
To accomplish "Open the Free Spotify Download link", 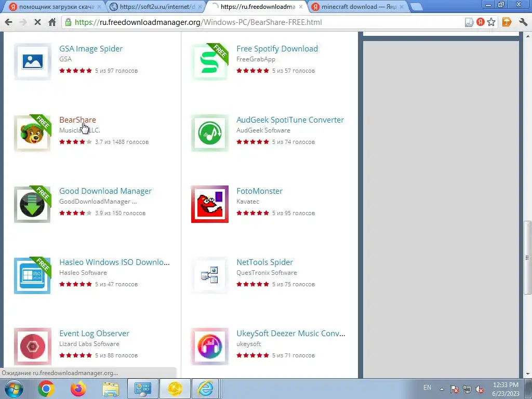I will [277, 48].
